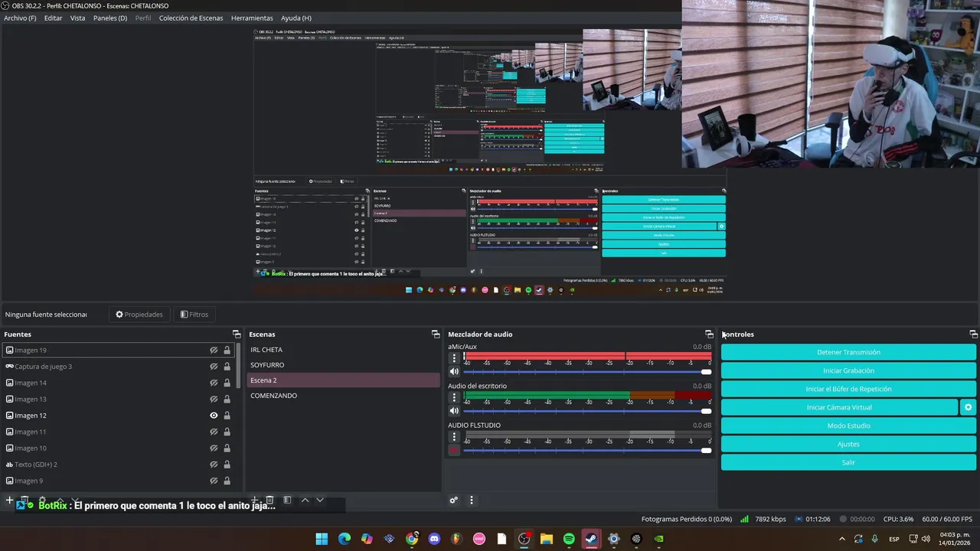Select the SOYFURRO scene
This screenshot has height=551, width=980.
point(342,365)
